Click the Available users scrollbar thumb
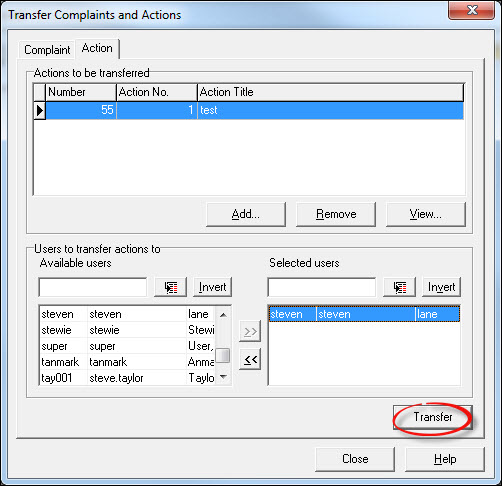 pyautogui.click(x=223, y=355)
